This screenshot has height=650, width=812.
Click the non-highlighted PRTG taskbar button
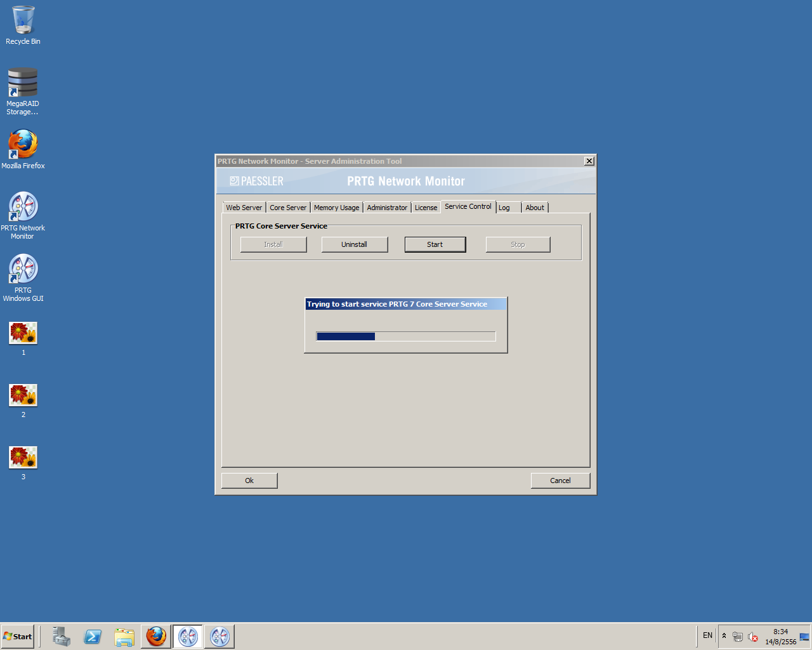coord(219,636)
